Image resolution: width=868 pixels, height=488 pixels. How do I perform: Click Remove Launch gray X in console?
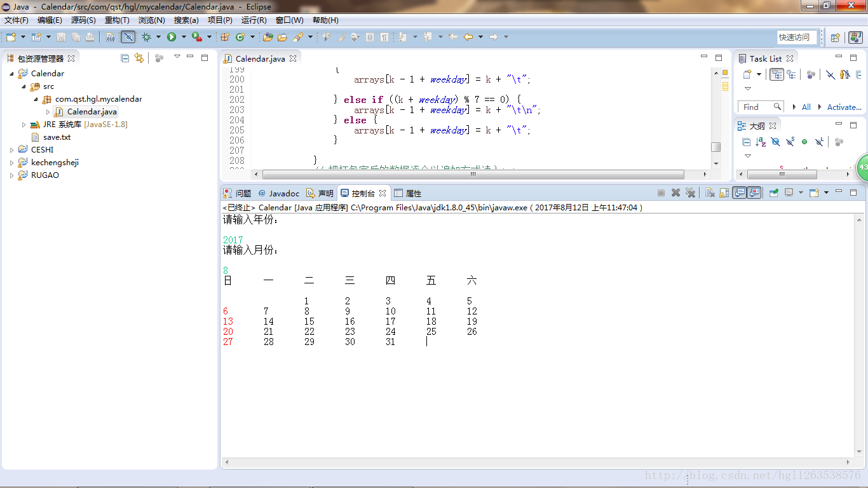(675, 193)
